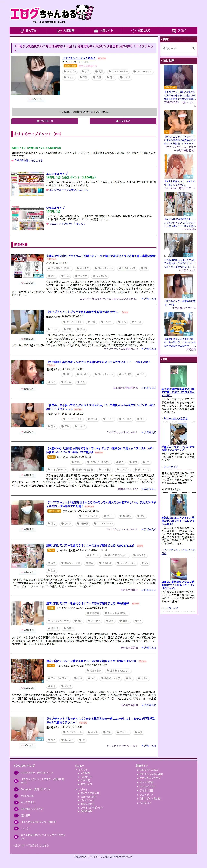Click the orange TokyoMotion source badge at top

70,66
